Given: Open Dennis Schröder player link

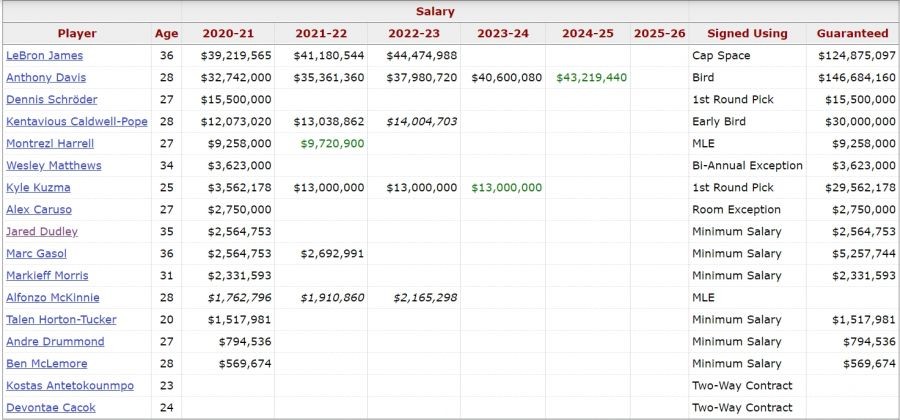Looking at the screenshot, I should [52, 99].
